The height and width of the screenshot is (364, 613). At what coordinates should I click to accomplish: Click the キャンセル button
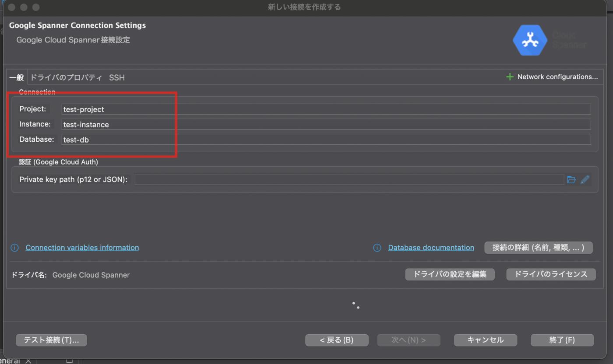tap(486, 340)
